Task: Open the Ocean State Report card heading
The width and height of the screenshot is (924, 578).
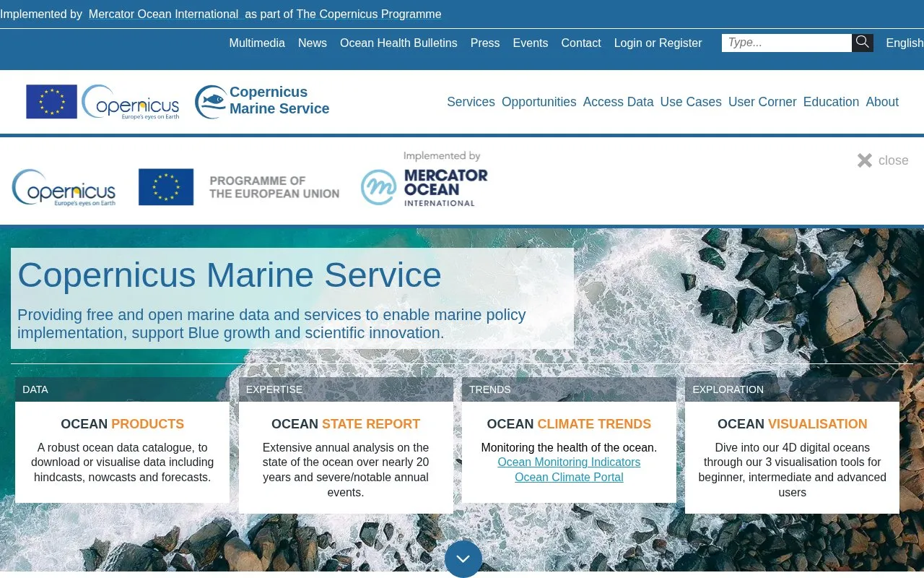Action: click(x=346, y=424)
